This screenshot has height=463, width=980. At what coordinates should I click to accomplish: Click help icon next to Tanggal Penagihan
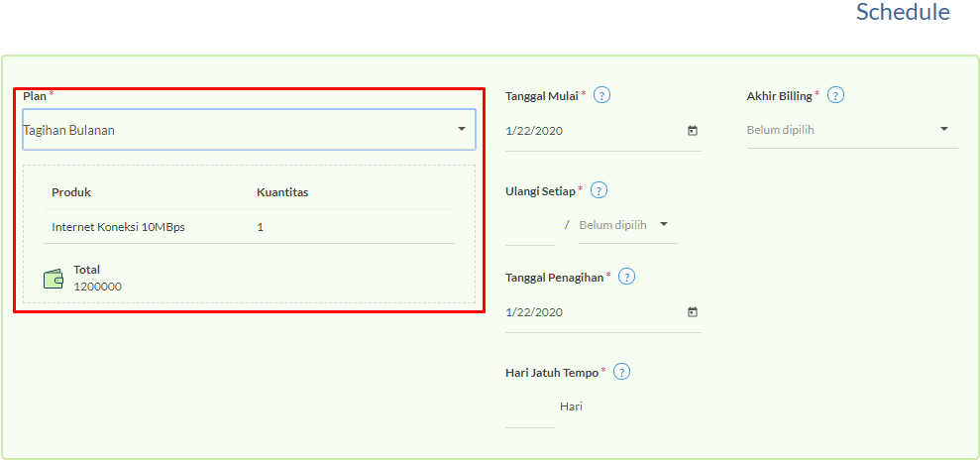[626, 277]
